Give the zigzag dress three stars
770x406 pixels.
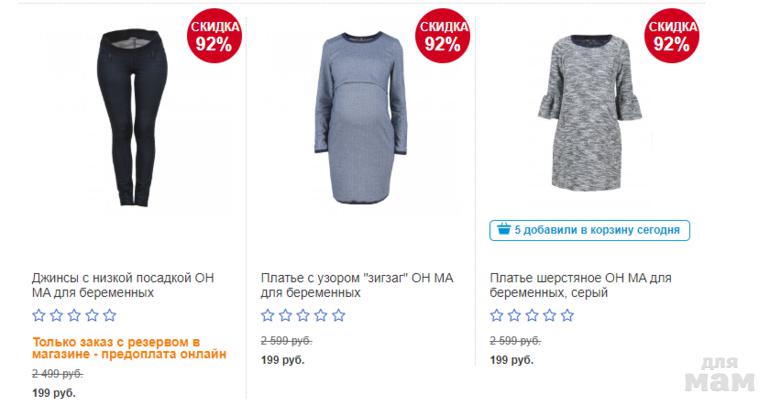click(303, 316)
